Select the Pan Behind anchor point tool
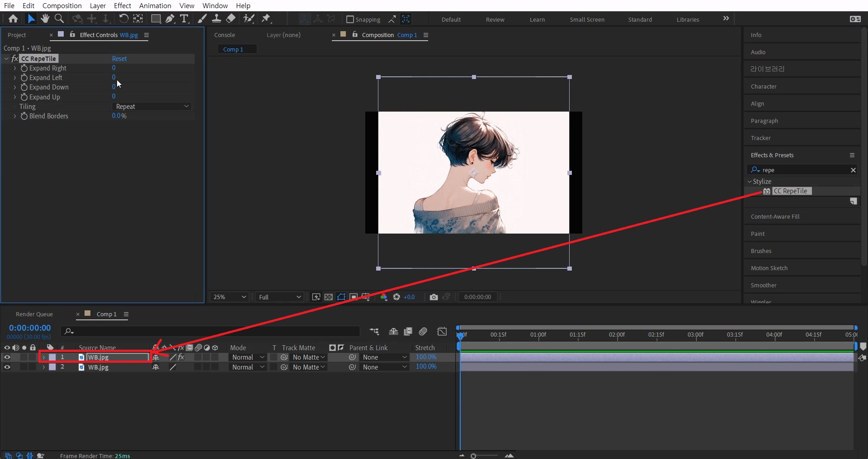Screen dimensions: 868x459 tap(138, 19)
